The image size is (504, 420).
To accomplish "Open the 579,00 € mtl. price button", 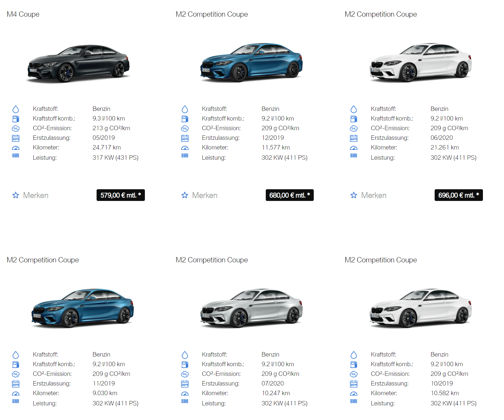I will [x=121, y=195].
